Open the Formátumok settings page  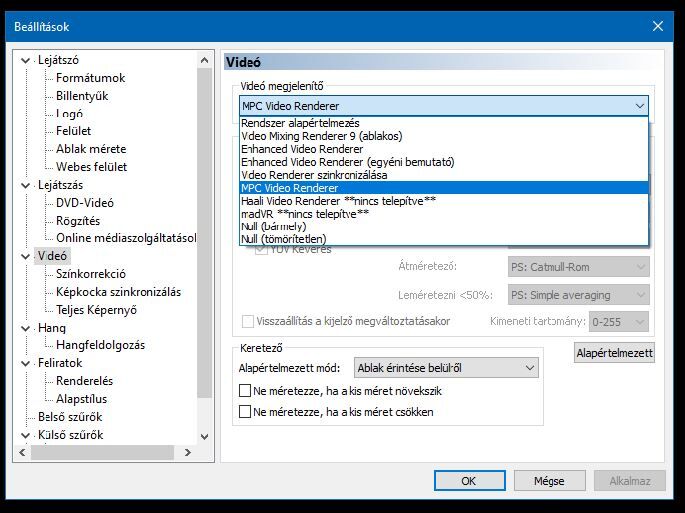(90, 78)
